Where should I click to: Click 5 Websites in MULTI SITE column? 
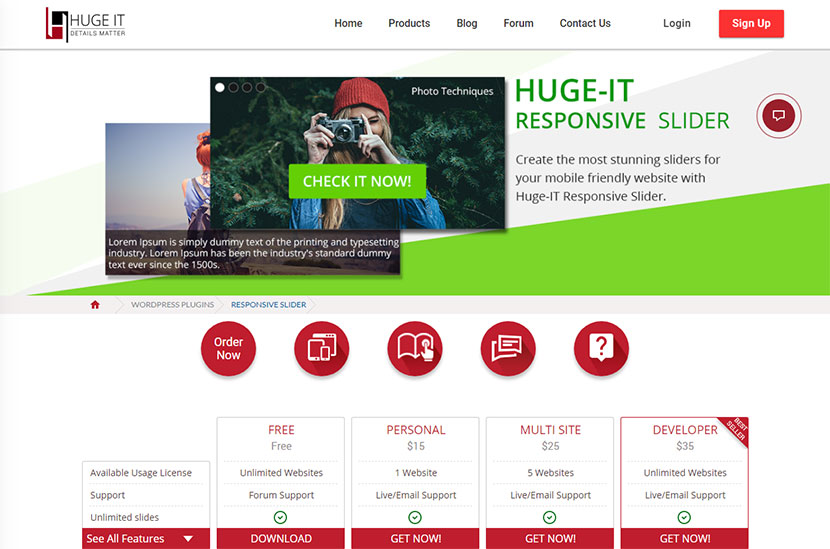(x=551, y=473)
